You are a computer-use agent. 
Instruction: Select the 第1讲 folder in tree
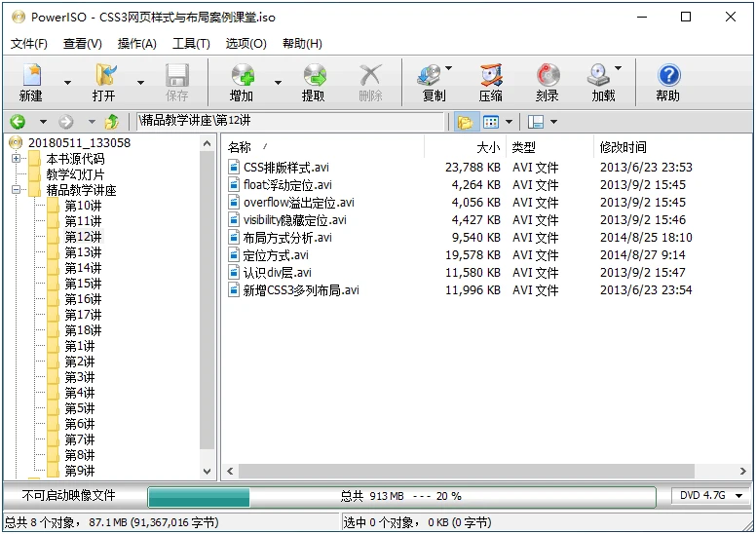point(80,346)
